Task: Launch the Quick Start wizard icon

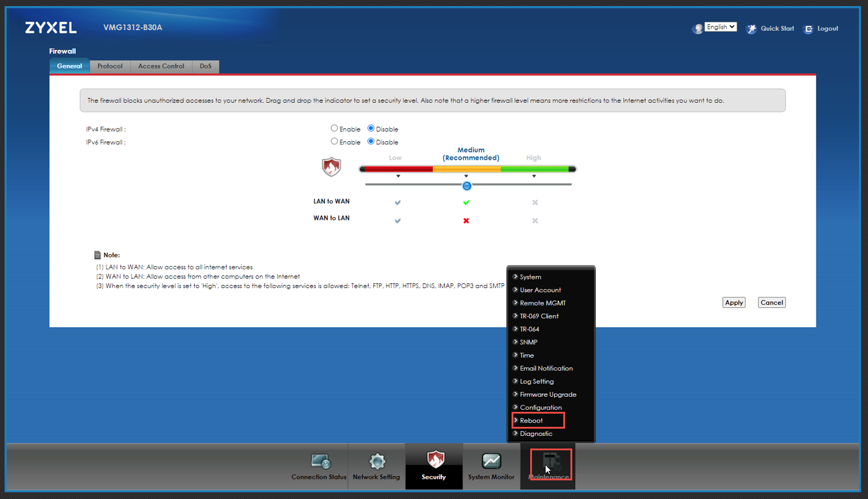Action: 751,29
